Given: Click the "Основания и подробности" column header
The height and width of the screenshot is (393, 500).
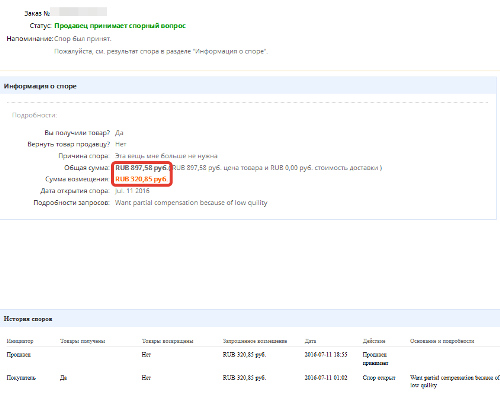Looking at the screenshot, I should point(442,341).
